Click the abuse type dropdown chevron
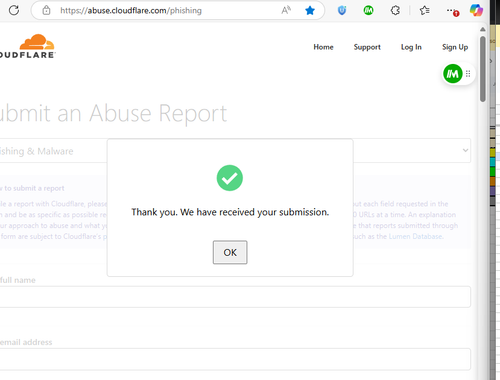The width and height of the screenshot is (500, 380). pyautogui.click(x=465, y=150)
